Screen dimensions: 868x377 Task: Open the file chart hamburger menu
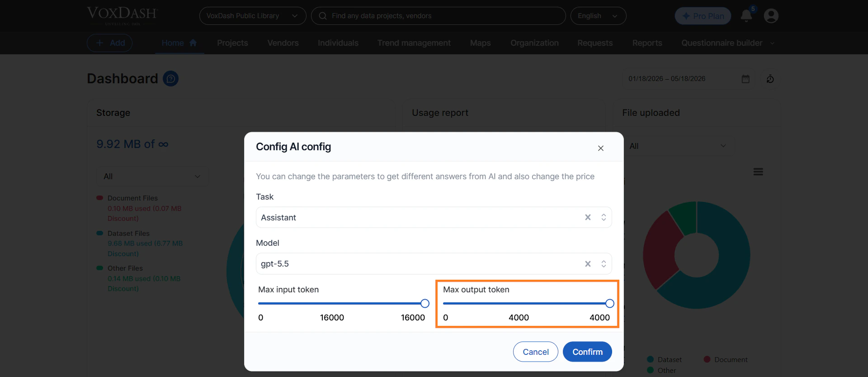(x=758, y=172)
